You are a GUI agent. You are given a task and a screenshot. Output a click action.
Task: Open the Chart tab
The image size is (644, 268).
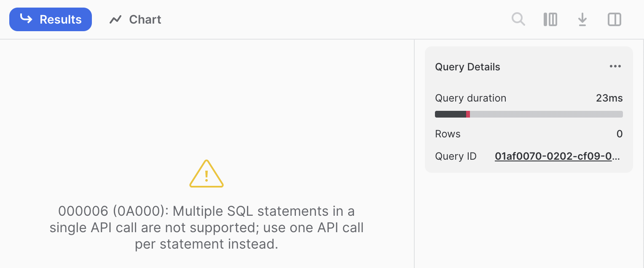pyautogui.click(x=135, y=19)
